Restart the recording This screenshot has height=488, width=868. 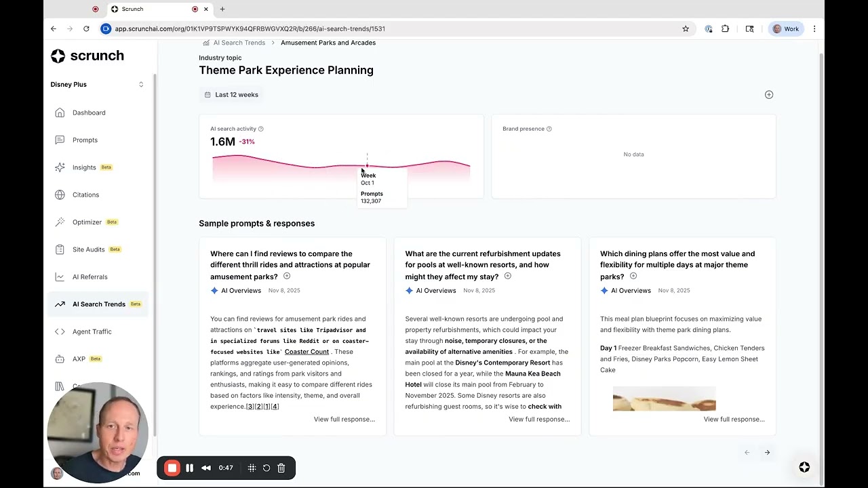tap(267, 468)
